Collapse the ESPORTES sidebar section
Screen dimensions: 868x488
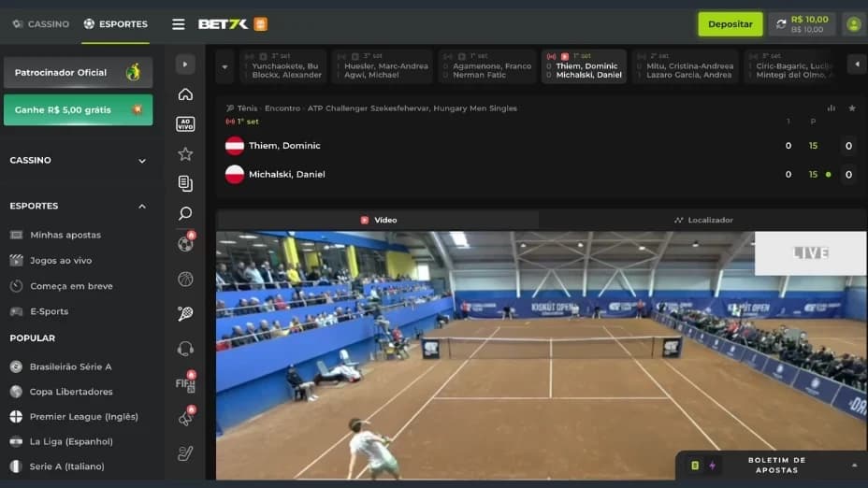[x=78, y=206]
